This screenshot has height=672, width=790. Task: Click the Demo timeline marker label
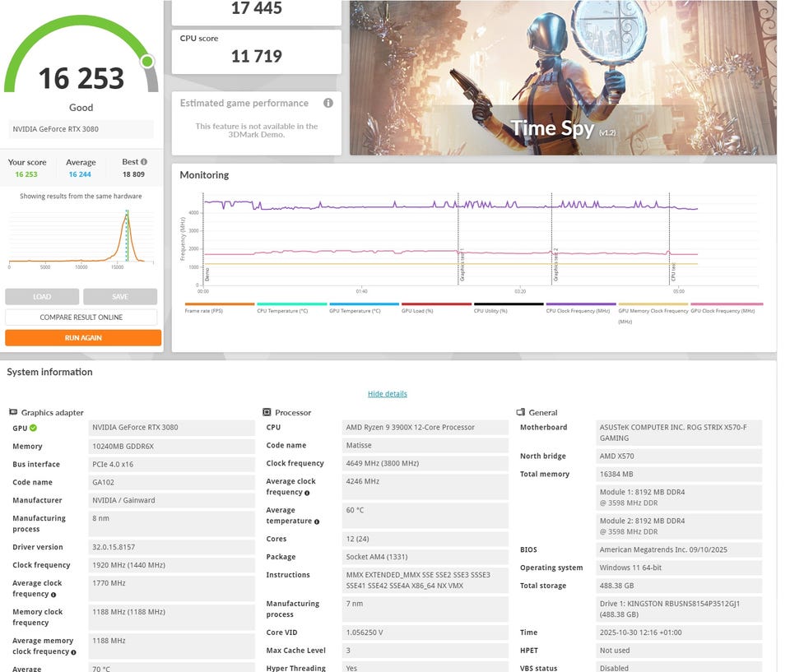tap(207, 275)
